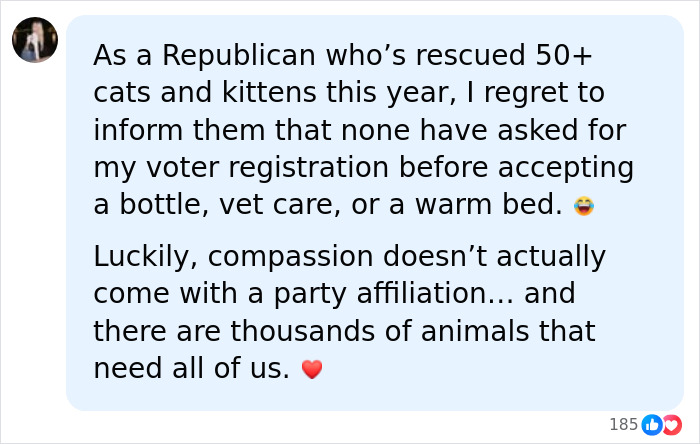
Task: Click the word 'Republican' in the comment
Action: 239,56
